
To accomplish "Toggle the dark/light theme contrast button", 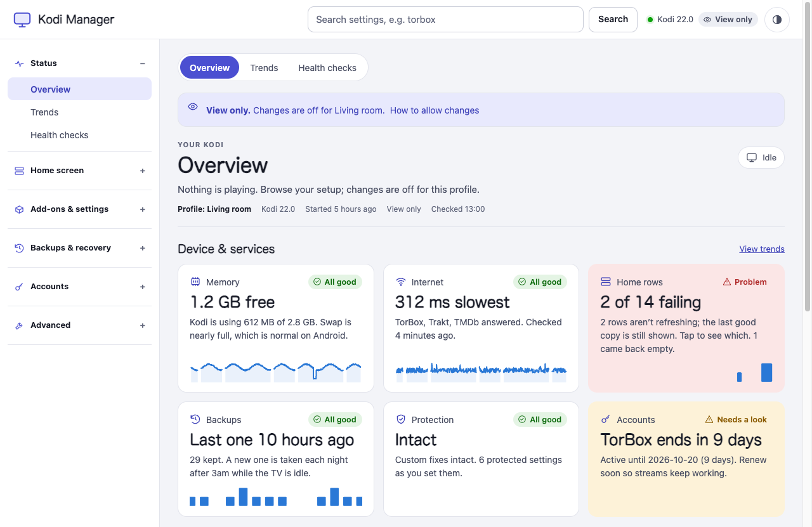I will [777, 20].
